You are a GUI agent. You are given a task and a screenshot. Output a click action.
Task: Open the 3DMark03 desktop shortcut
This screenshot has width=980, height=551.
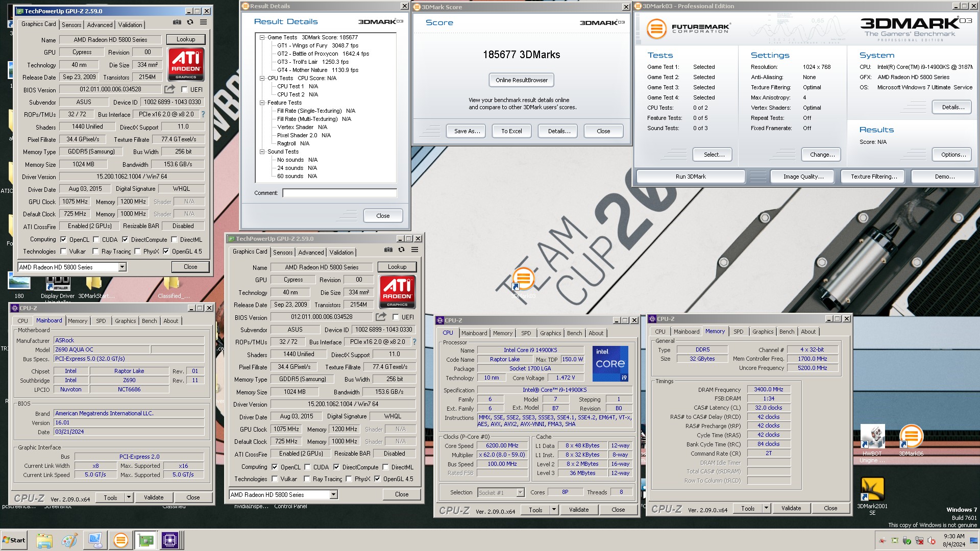click(x=523, y=283)
